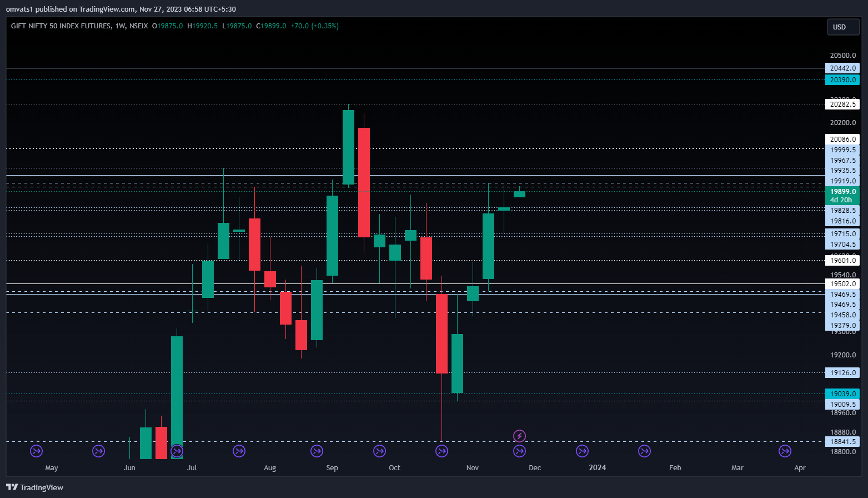Open the event marker between May and Jun

click(98, 451)
